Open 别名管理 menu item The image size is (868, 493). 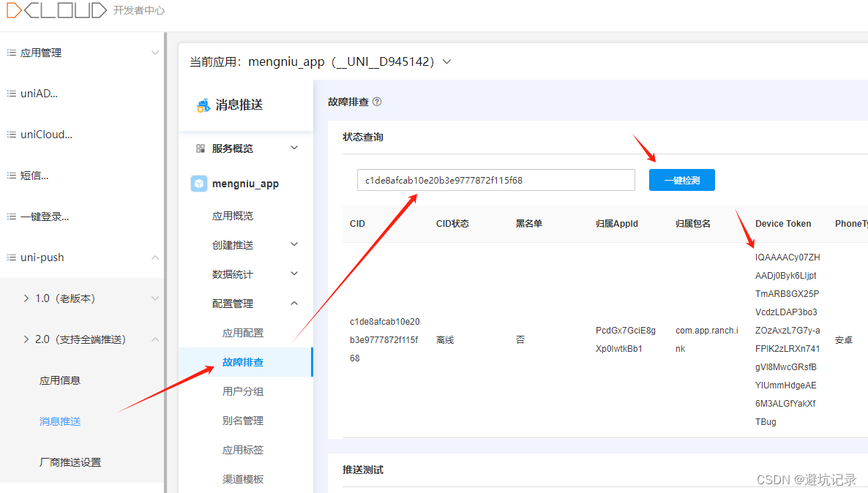pos(243,421)
